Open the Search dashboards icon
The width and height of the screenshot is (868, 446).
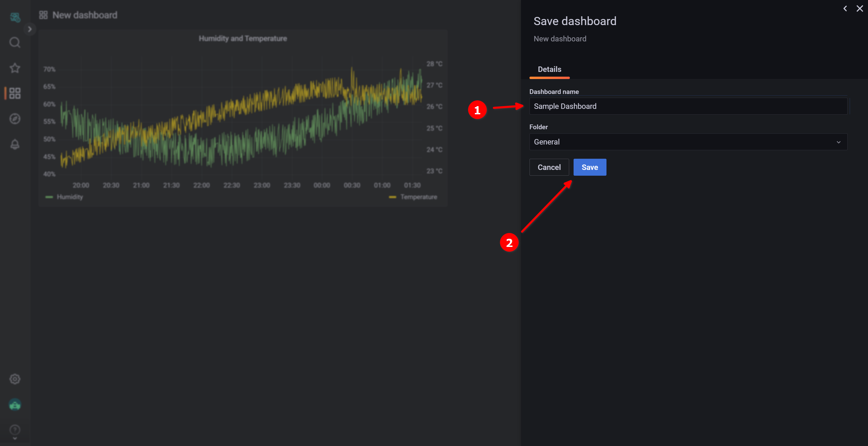point(15,42)
